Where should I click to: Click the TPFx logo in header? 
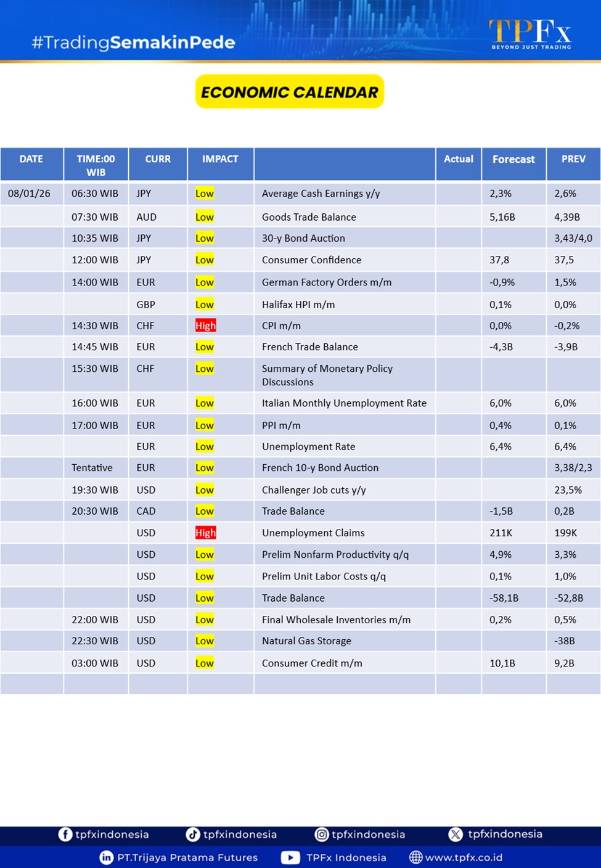point(530,33)
